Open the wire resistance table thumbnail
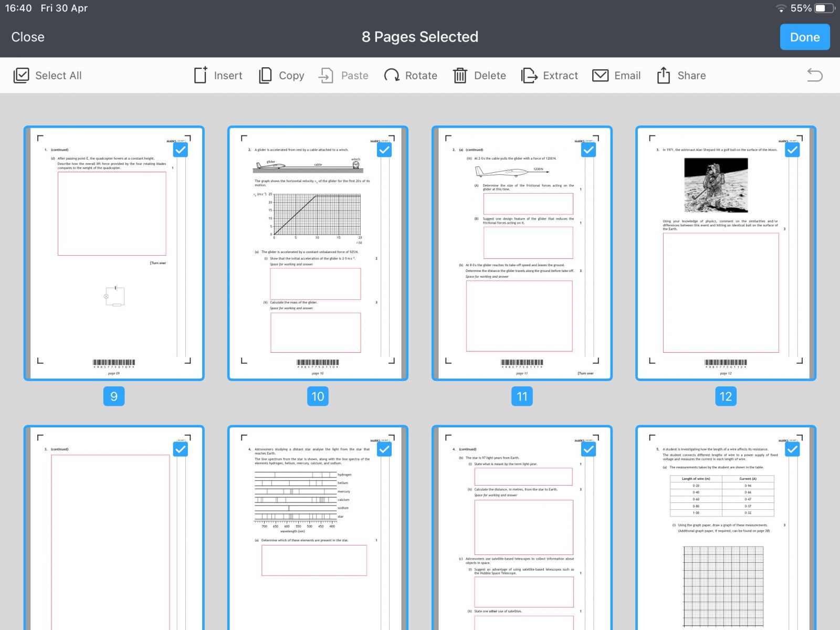This screenshot has width=840, height=630. 726,528
